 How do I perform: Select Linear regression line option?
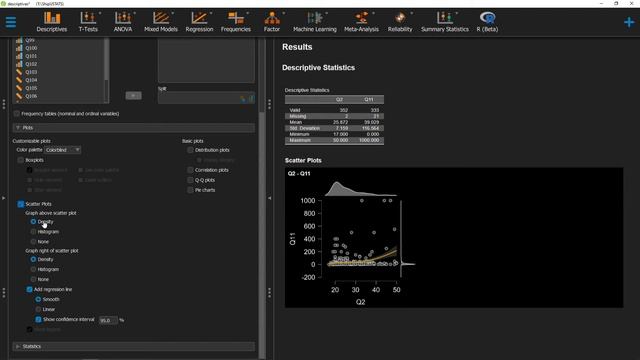pos(38,309)
